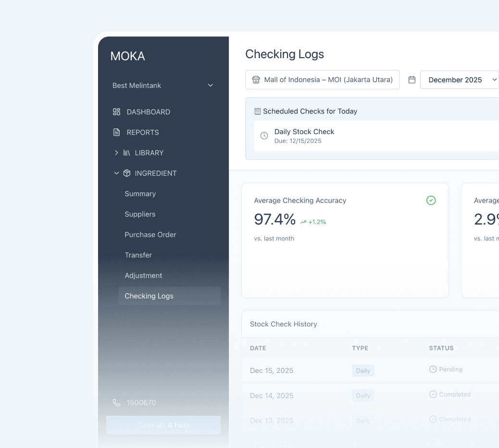Click the phone icon next to 1500670
499x448 pixels.
tap(116, 402)
